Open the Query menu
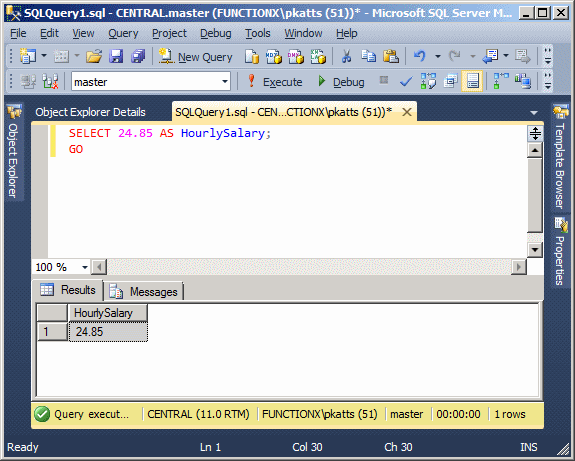The height and width of the screenshot is (461, 575). point(123,33)
